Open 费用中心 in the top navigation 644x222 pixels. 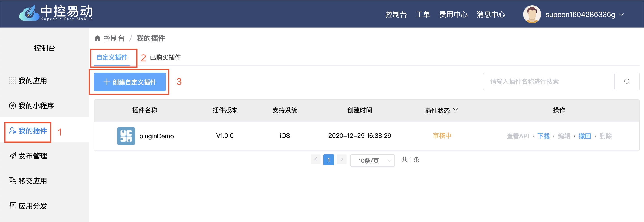453,15
